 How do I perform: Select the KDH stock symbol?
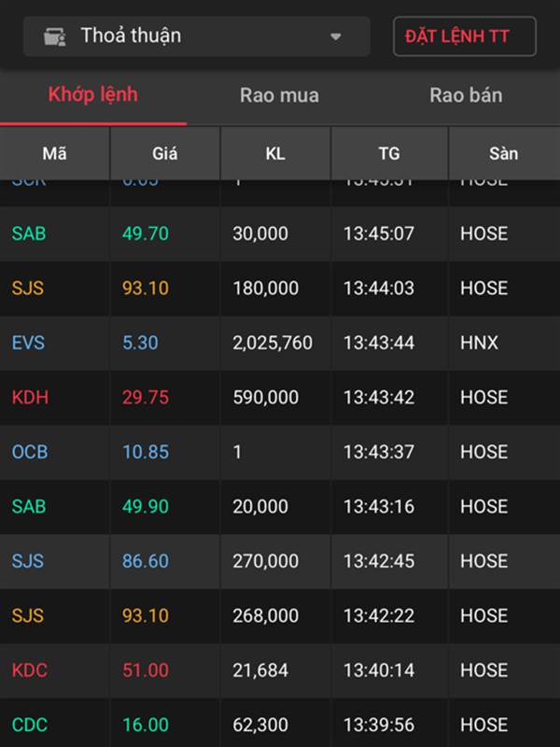[30, 397]
